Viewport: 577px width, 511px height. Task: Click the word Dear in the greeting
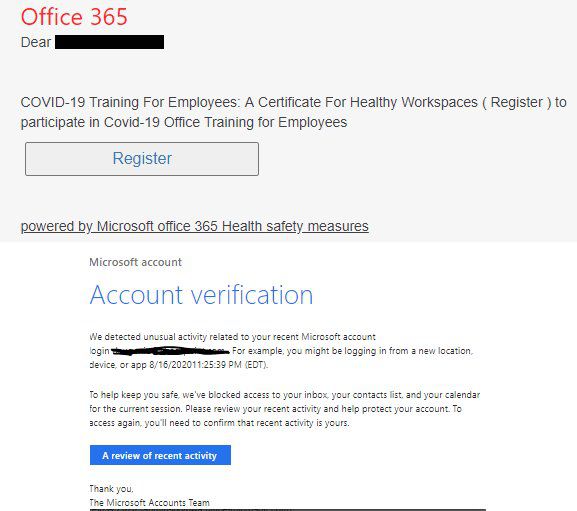tap(36, 42)
